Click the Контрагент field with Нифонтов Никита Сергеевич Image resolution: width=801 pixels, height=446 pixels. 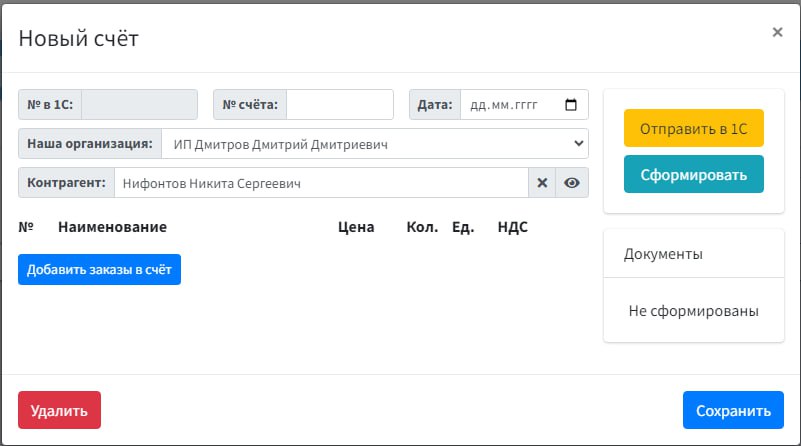[321, 182]
